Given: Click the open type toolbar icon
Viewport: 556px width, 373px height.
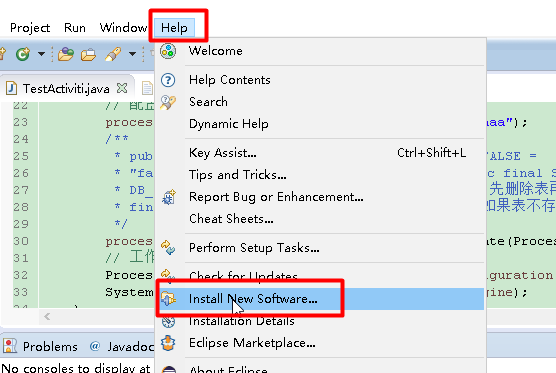Looking at the screenshot, I should coord(66,54).
